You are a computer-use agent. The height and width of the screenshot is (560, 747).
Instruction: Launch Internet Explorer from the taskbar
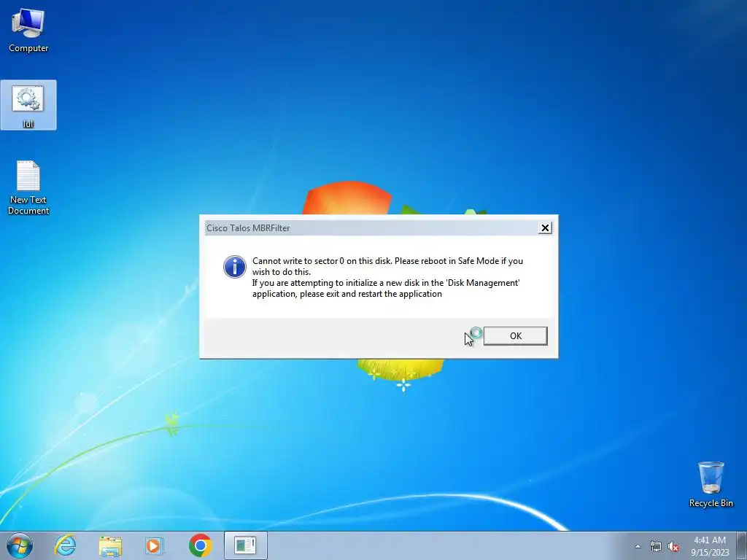[x=65, y=545]
